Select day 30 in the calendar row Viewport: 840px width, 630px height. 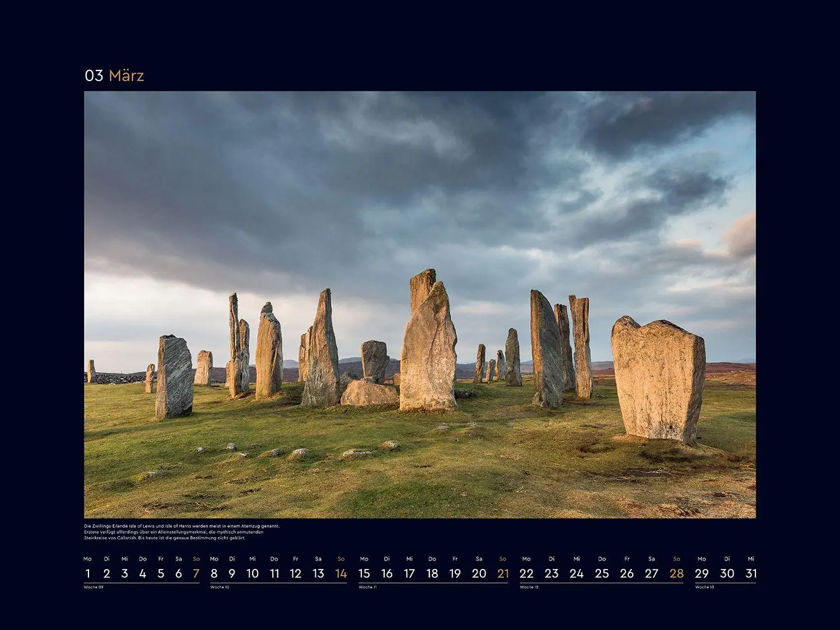click(x=727, y=573)
